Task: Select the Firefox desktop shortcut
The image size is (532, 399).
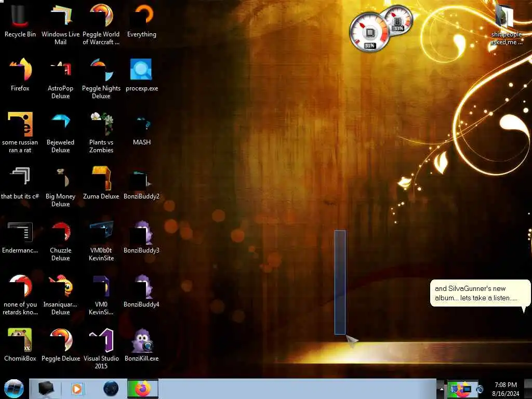Action: (x=20, y=75)
